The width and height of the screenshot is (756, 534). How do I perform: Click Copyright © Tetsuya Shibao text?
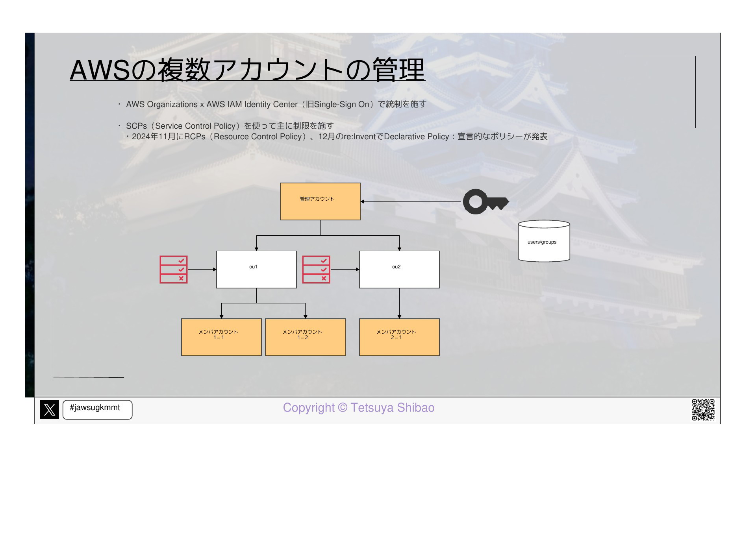pyautogui.click(x=359, y=408)
